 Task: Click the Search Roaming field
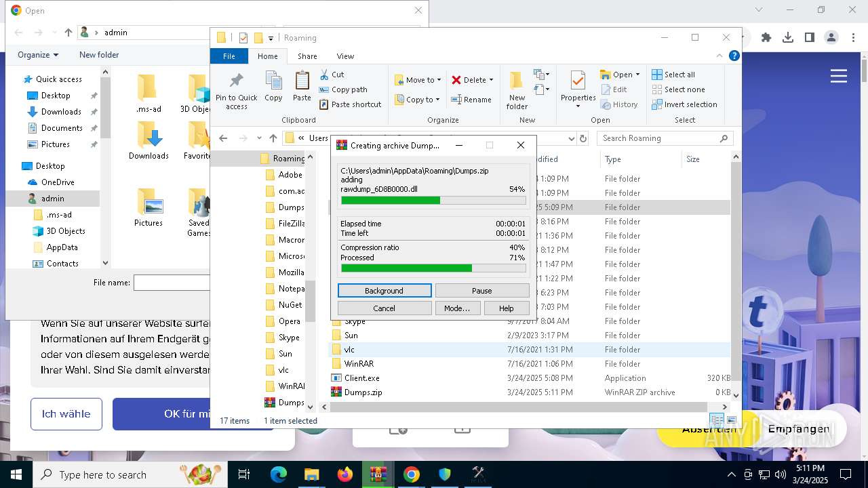click(665, 138)
